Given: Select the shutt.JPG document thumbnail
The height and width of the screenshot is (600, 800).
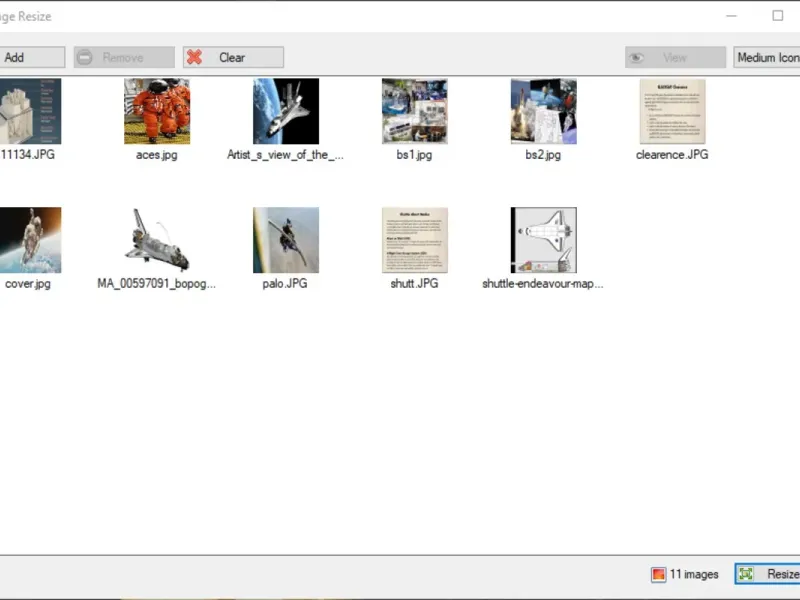Looking at the screenshot, I should (x=415, y=240).
